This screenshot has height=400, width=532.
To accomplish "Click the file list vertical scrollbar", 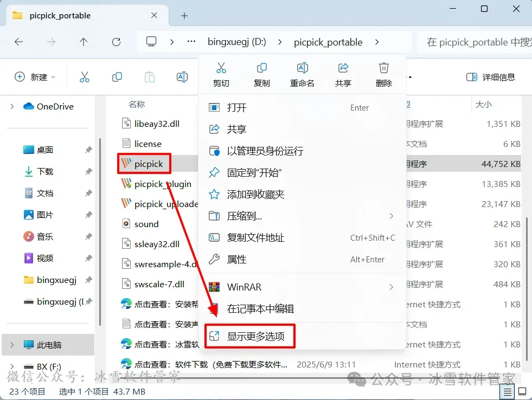I will click(x=527, y=288).
